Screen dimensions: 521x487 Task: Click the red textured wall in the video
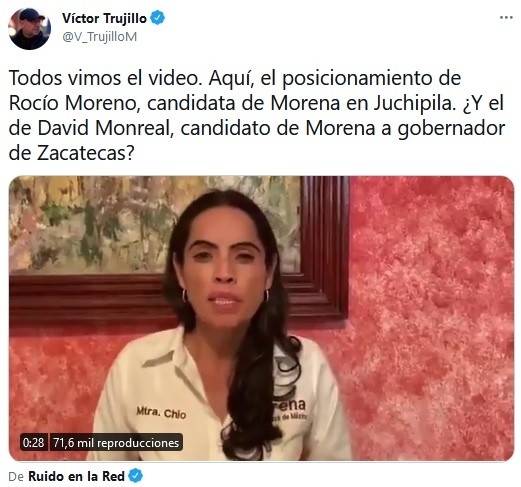click(x=430, y=300)
